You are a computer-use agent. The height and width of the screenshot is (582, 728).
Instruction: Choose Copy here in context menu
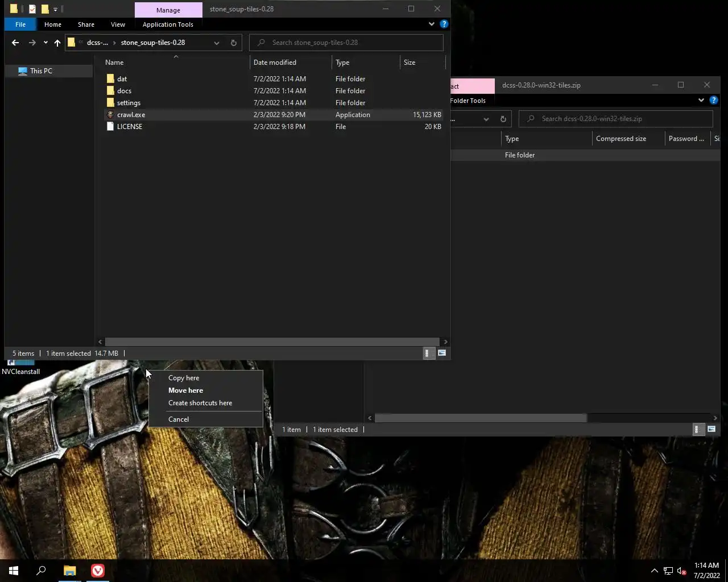pyautogui.click(x=184, y=378)
